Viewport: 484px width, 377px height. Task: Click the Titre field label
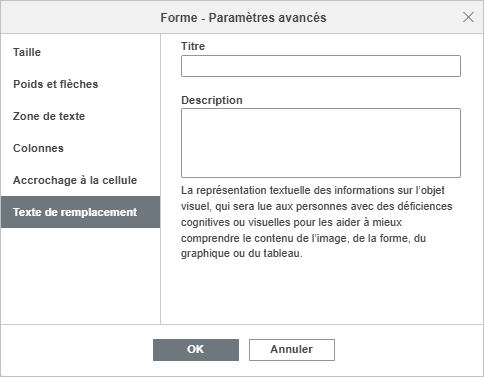point(193,46)
